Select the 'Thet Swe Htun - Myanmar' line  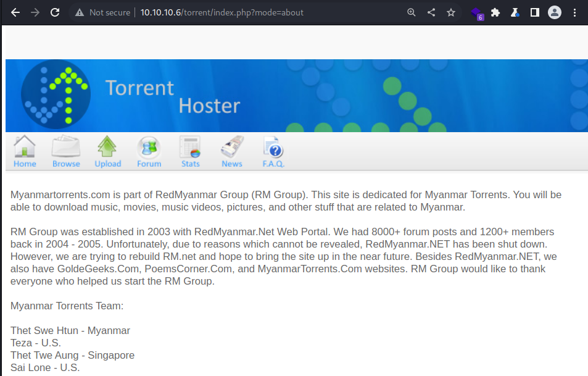tap(70, 330)
